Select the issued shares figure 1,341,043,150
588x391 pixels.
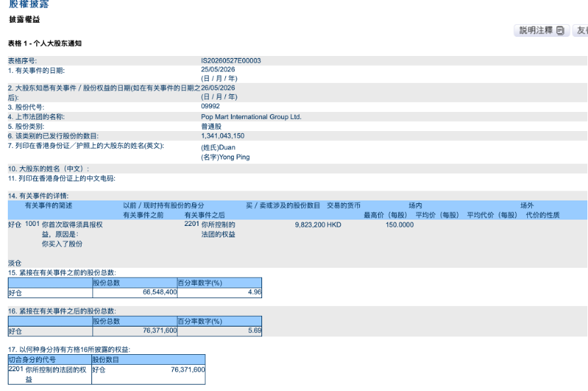point(222,136)
